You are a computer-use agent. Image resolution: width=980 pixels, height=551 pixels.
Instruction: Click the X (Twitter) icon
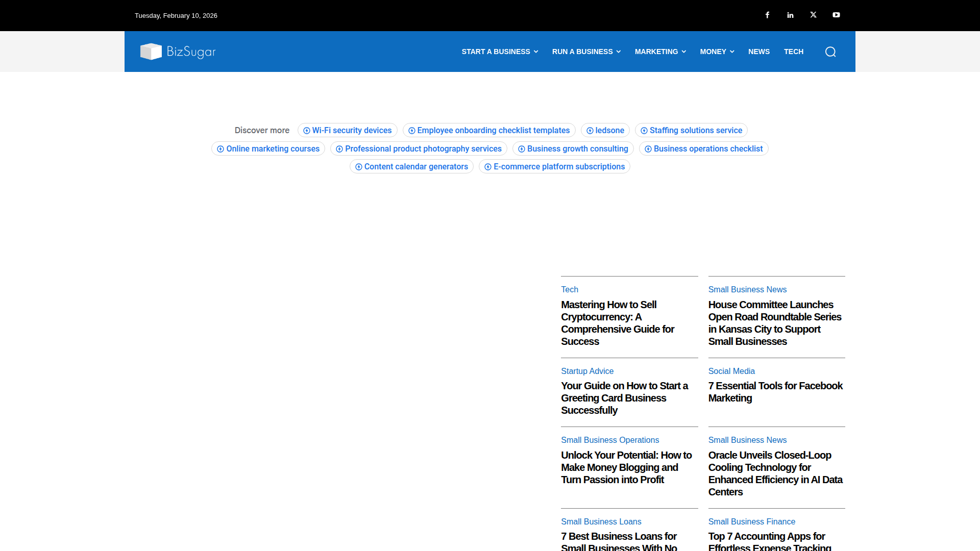(813, 15)
